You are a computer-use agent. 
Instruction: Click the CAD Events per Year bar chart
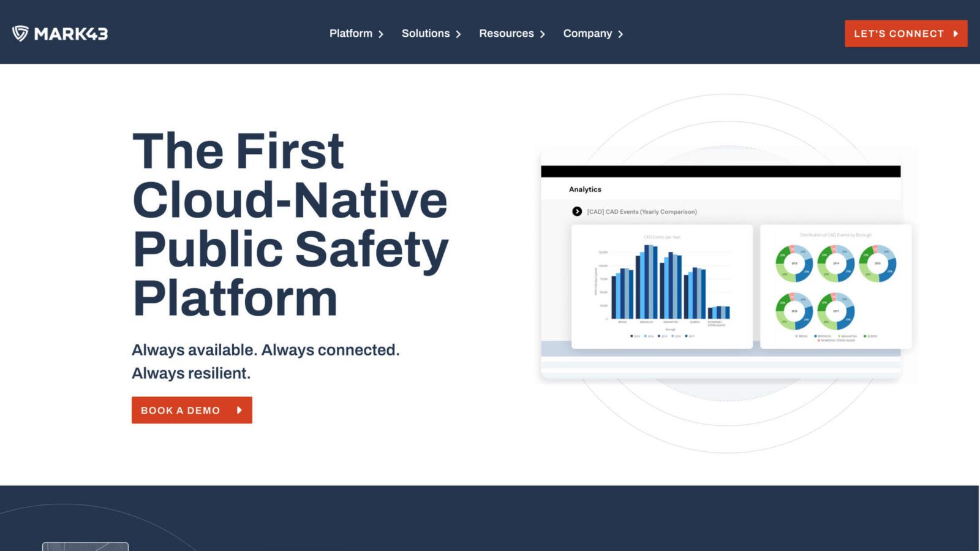(x=662, y=286)
